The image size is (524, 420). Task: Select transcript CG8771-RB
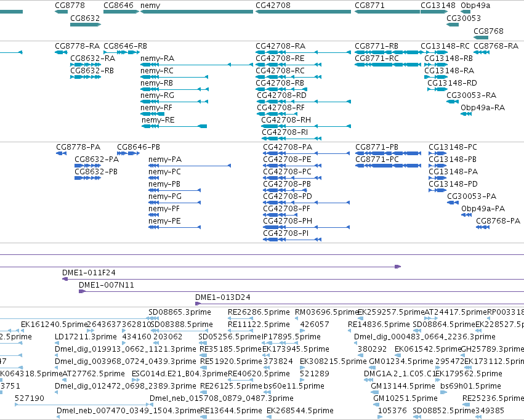(376, 46)
